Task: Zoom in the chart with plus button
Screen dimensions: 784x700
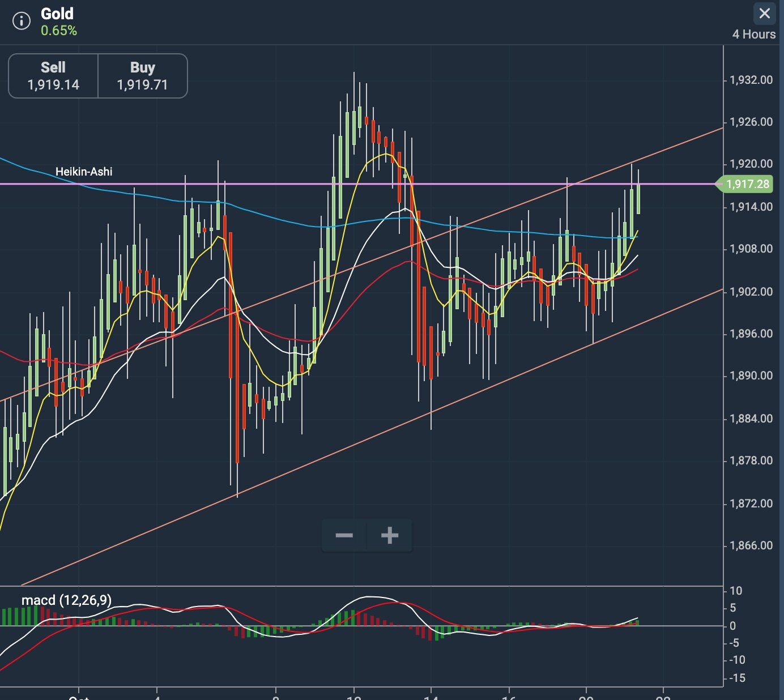Action: 390,535
